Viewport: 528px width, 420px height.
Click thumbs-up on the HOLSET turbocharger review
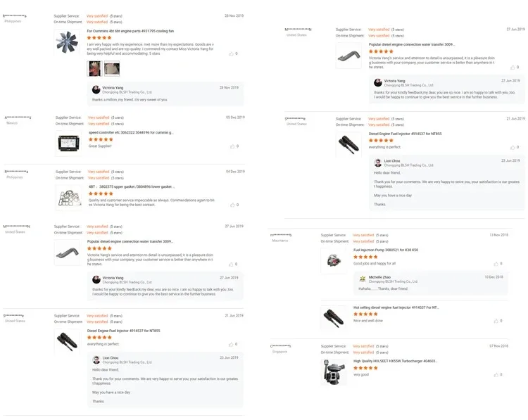coord(498,374)
